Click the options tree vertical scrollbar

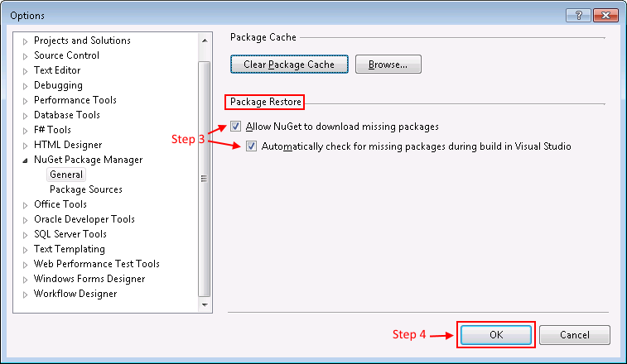coord(205,177)
